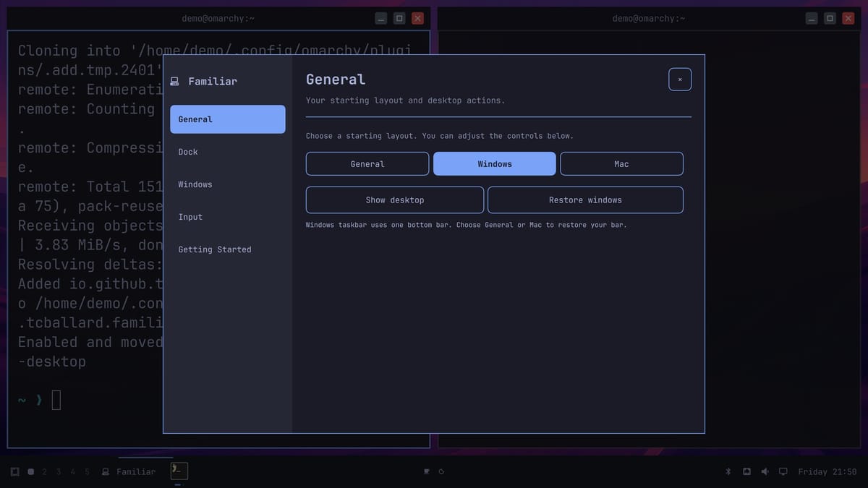Open the launcher icon at taskbar start
Viewport: 868px width, 488px height.
pyautogui.click(x=14, y=471)
